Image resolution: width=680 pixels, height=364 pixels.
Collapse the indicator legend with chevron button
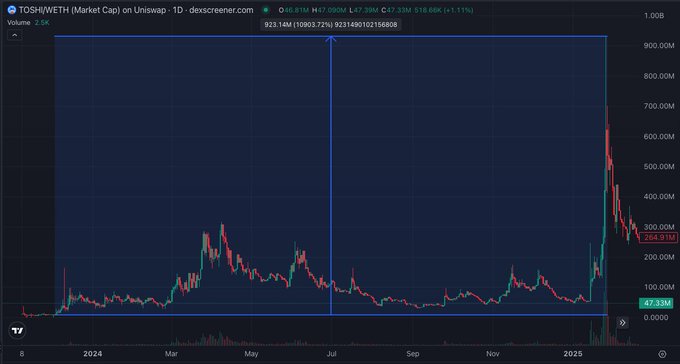pyautogui.click(x=14, y=36)
